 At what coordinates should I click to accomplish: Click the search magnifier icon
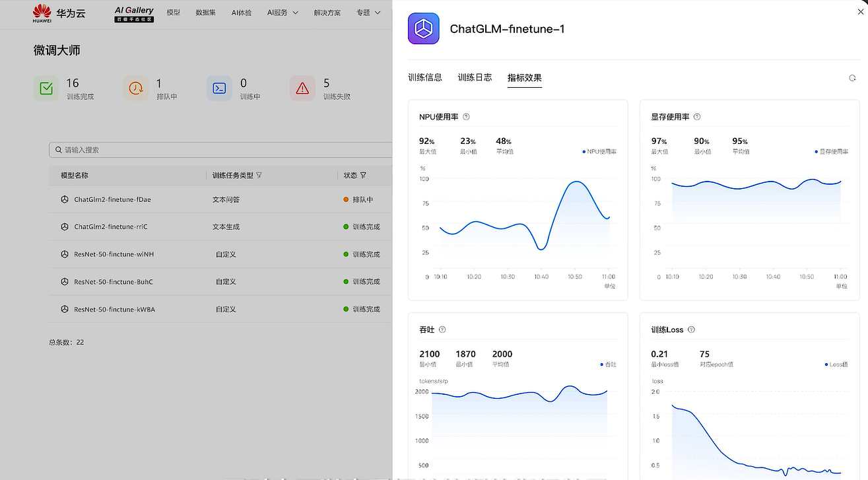tap(59, 150)
